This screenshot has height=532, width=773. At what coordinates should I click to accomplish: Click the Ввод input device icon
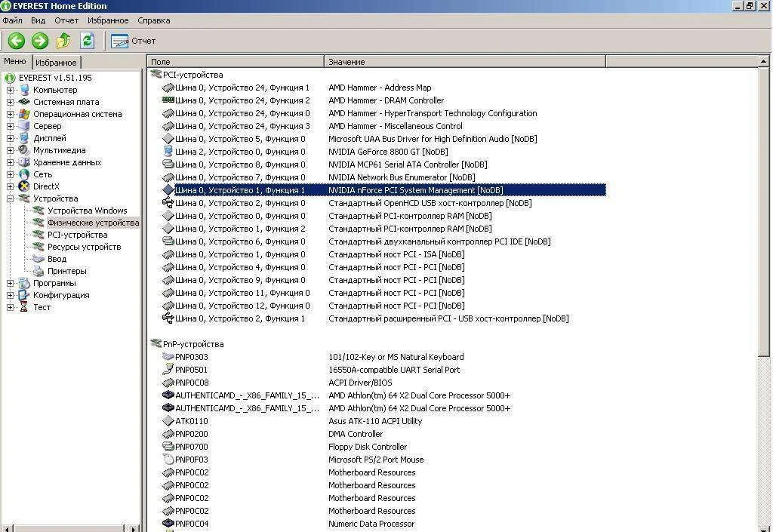coord(38,259)
